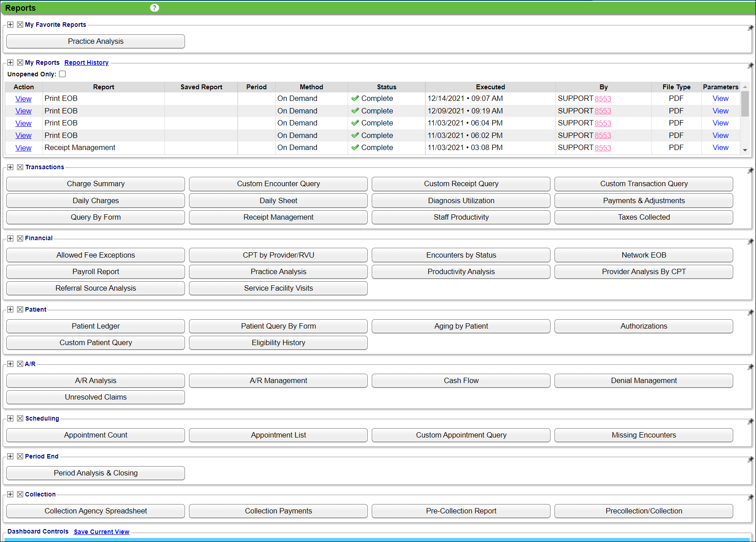Click Save Current View link
Viewport: 756px width, 542px height.
(x=101, y=532)
